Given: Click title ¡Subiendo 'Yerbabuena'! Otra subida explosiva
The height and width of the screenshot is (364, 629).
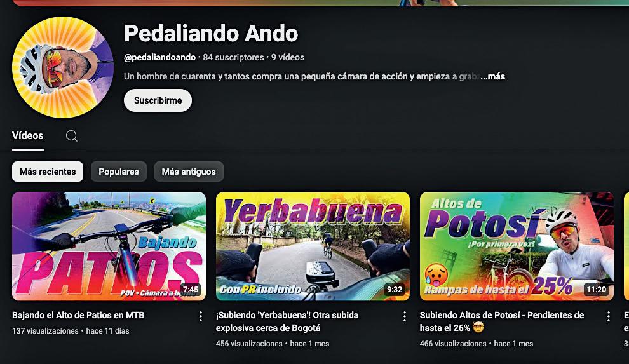Looking at the screenshot, I should pyautogui.click(x=287, y=321).
